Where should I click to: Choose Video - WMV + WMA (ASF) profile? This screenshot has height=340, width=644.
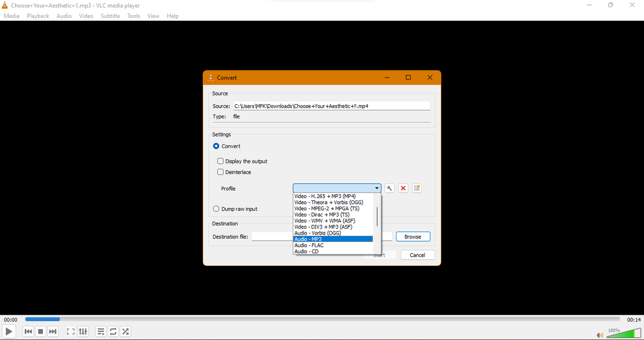click(x=333, y=221)
